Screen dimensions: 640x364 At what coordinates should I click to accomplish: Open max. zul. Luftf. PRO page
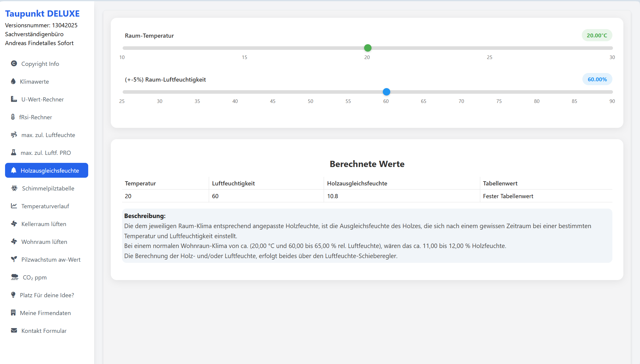coord(47,153)
